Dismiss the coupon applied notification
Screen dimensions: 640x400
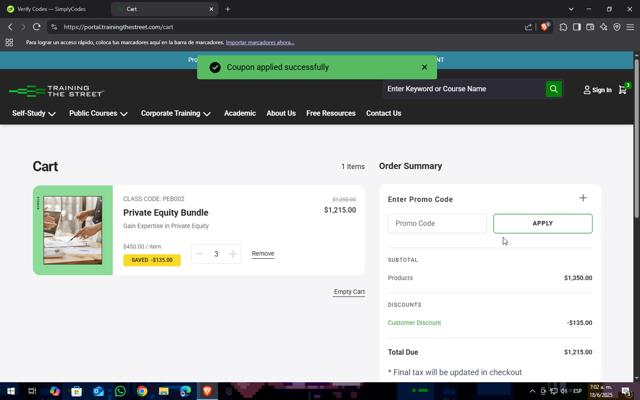(x=424, y=67)
